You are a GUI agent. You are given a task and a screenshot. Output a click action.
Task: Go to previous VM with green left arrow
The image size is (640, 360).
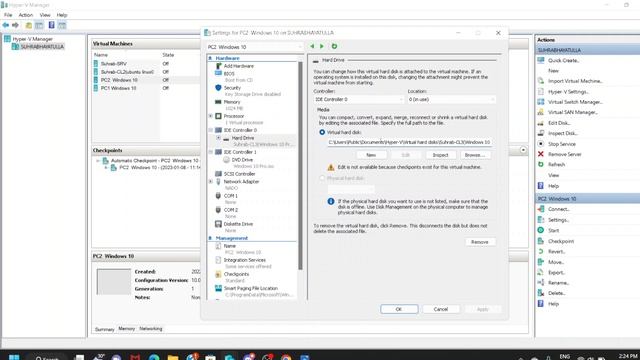312,47
